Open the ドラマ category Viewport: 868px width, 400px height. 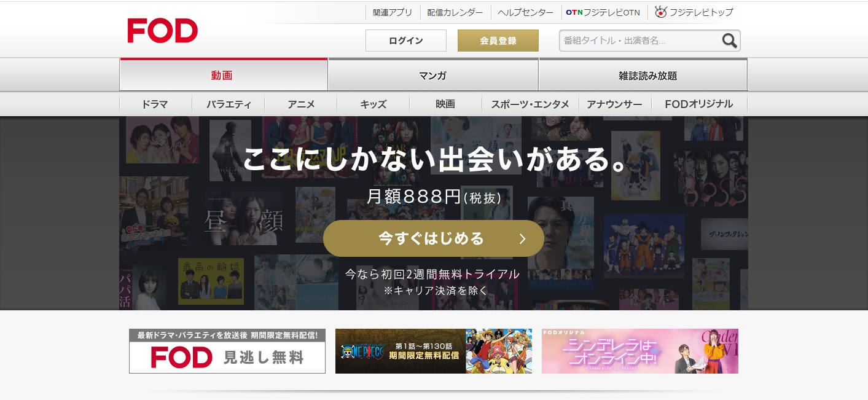(x=155, y=104)
